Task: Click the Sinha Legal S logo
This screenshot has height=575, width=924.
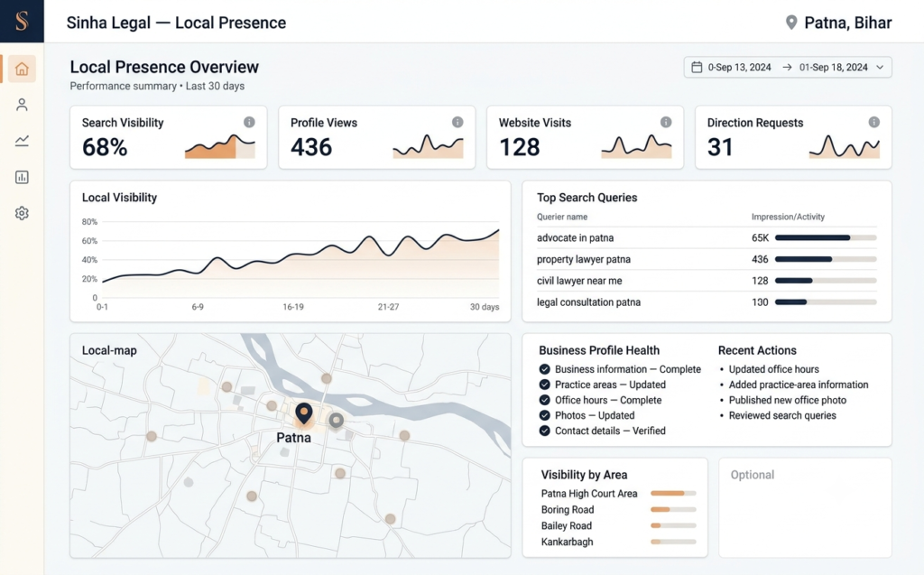Action: coord(22,22)
